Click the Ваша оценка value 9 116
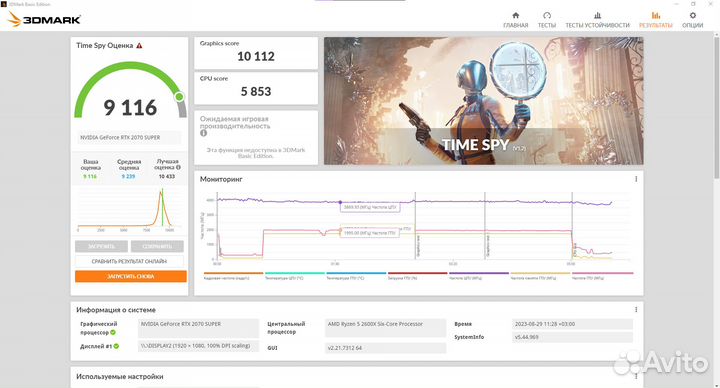 point(90,176)
